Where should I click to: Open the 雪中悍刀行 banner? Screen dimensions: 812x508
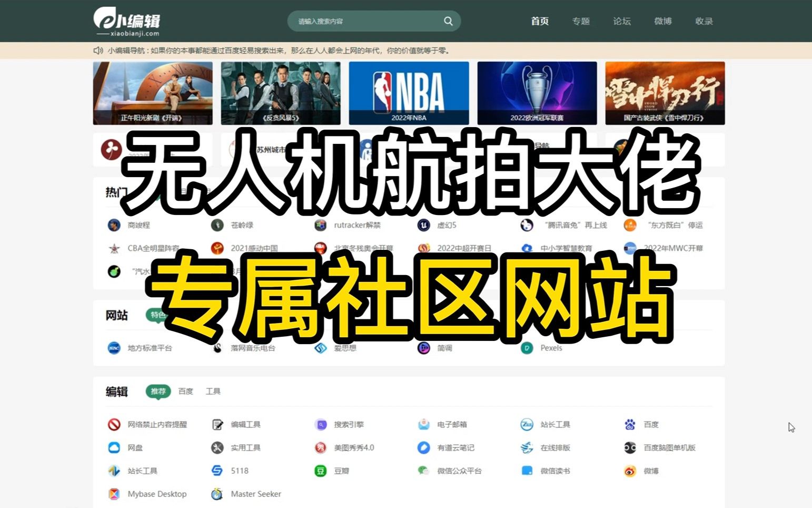point(665,93)
